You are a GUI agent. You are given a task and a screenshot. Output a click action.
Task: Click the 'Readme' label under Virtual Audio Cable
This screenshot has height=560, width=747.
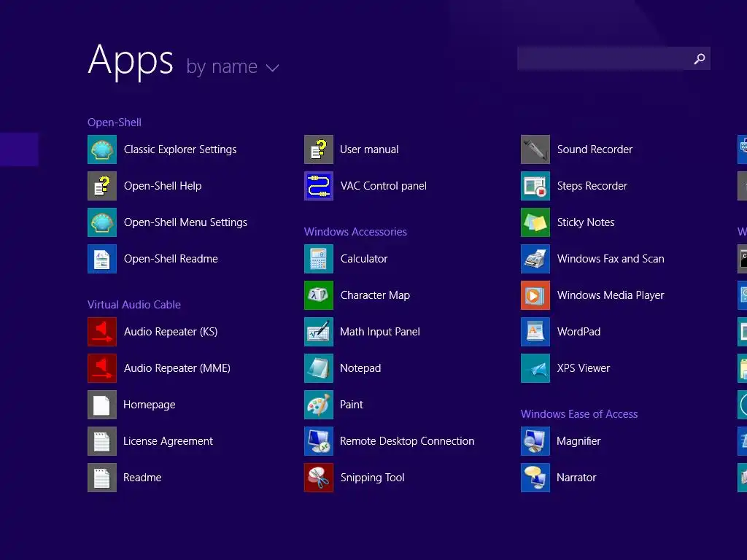[x=142, y=478]
